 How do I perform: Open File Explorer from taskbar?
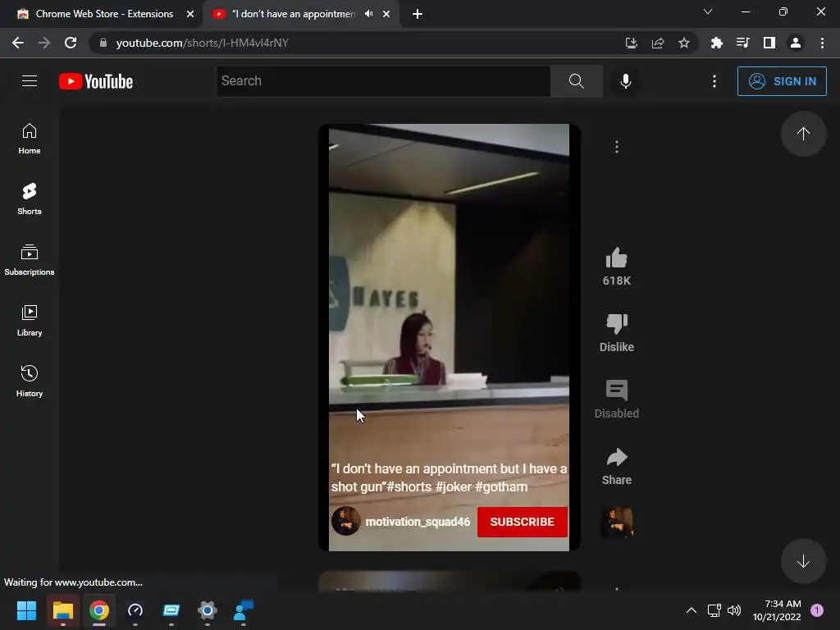pos(62,610)
